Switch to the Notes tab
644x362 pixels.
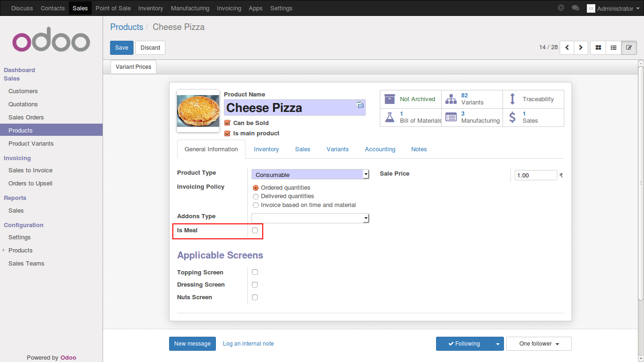tap(419, 149)
